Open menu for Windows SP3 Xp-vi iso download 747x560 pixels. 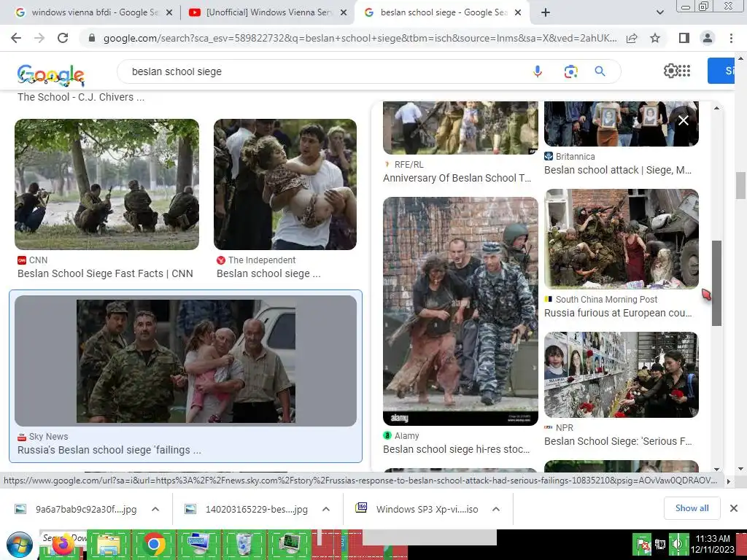496,509
